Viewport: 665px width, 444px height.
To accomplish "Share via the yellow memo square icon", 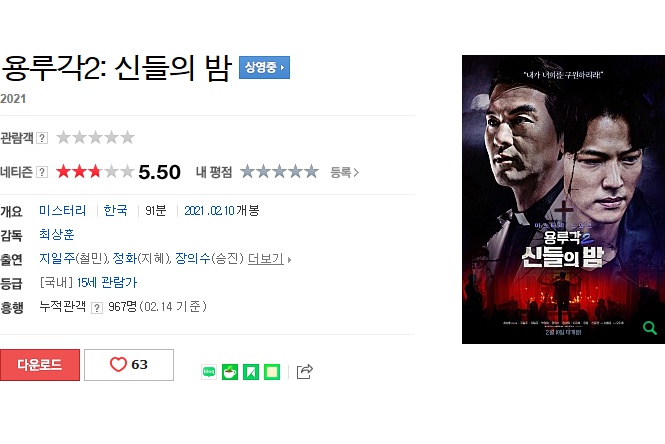I will tap(272, 372).
